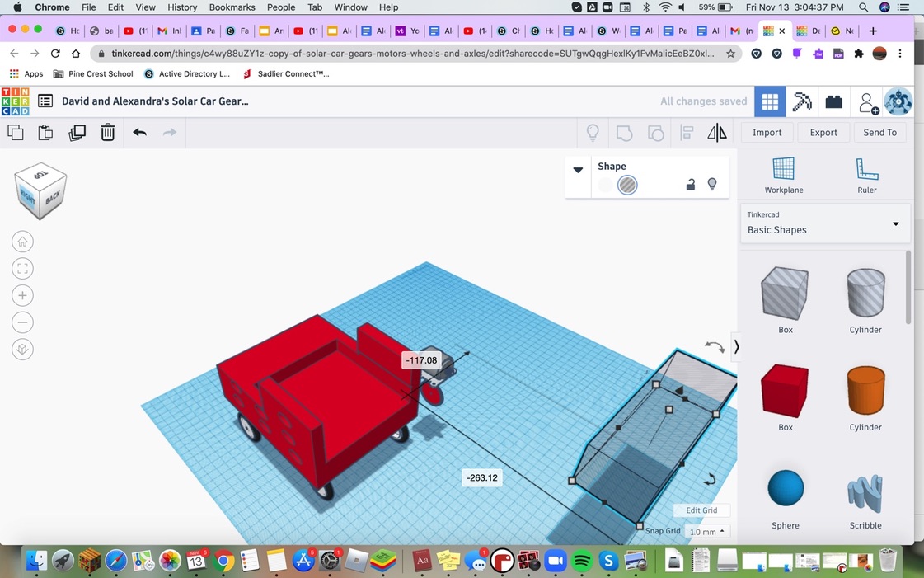Select the Hole color swatch in Shape panel
The image size is (924, 578).
coord(627,186)
